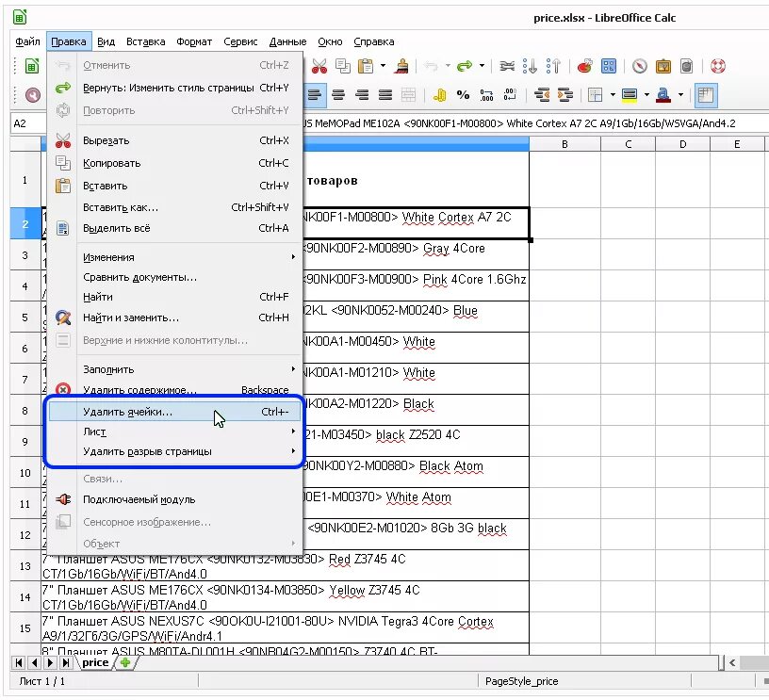Decrease indent toolbar icon
Screen dimensions: 769x700
tap(542, 95)
